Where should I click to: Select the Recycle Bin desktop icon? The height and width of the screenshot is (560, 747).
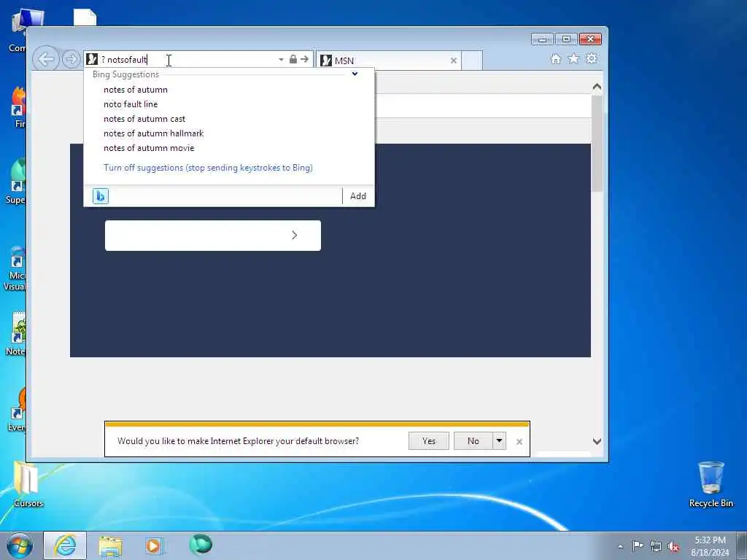[x=711, y=484]
